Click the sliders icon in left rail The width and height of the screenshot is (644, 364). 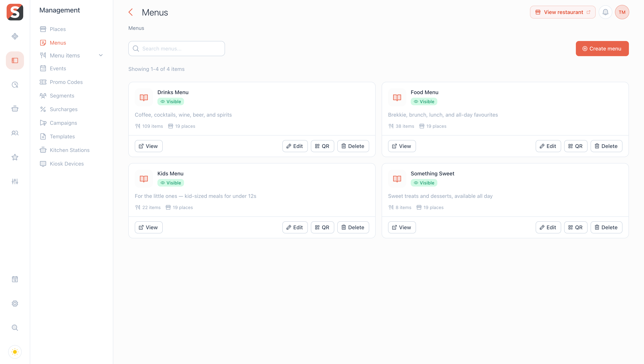pos(15,181)
